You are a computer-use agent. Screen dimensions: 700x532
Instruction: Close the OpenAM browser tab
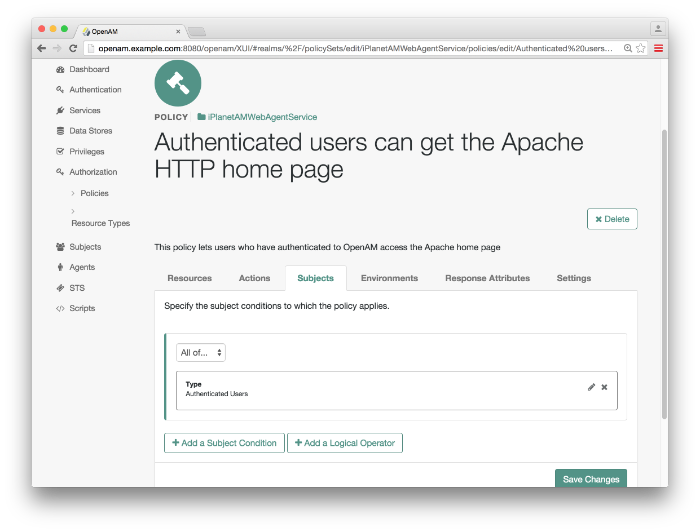[178, 31]
